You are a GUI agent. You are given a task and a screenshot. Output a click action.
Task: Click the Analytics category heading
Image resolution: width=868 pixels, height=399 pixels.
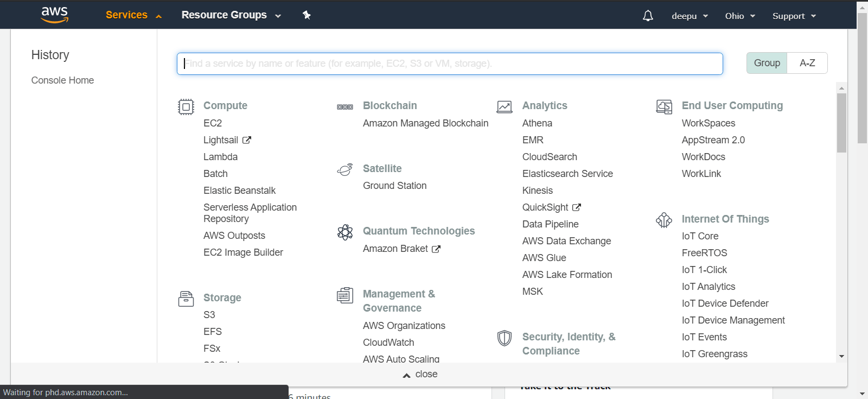click(545, 105)
